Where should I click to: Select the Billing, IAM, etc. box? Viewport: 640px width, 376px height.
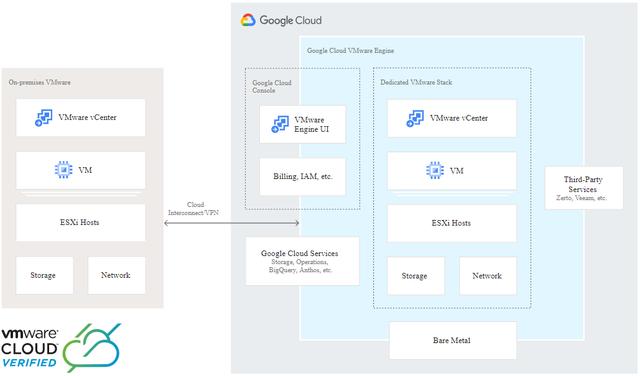302,176
